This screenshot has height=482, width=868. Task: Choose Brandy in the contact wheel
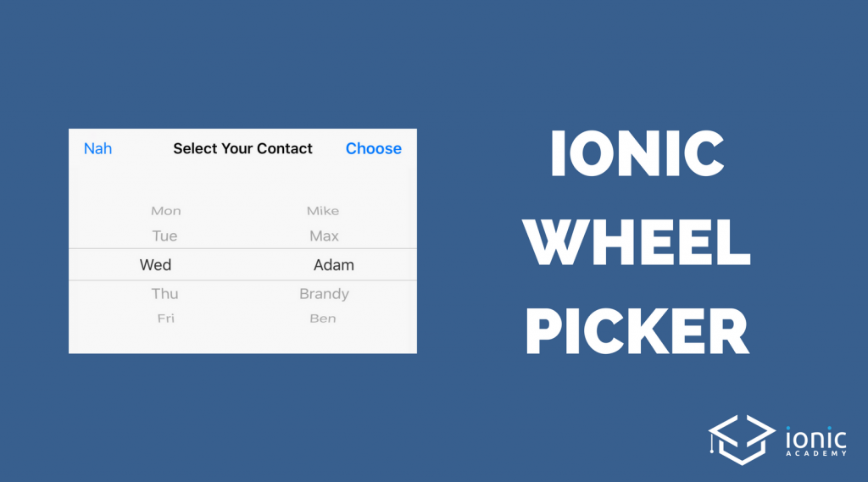click(x=324, y=294)
